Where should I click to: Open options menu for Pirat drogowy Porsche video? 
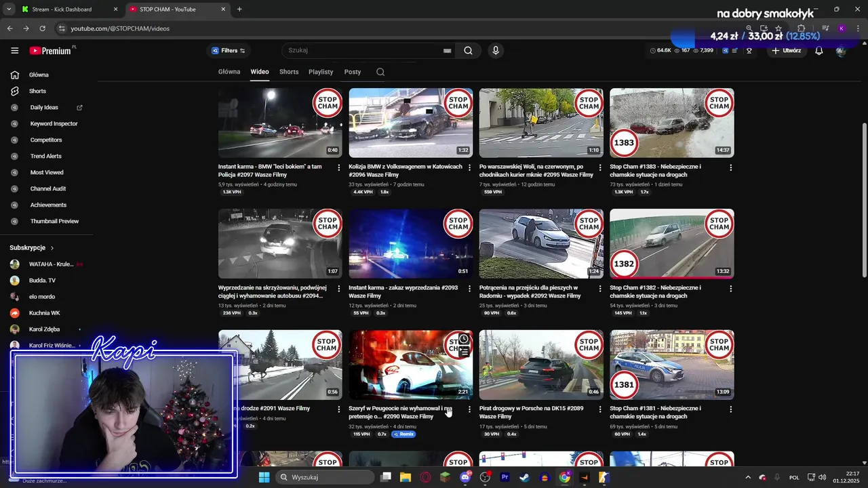point(599,409)
